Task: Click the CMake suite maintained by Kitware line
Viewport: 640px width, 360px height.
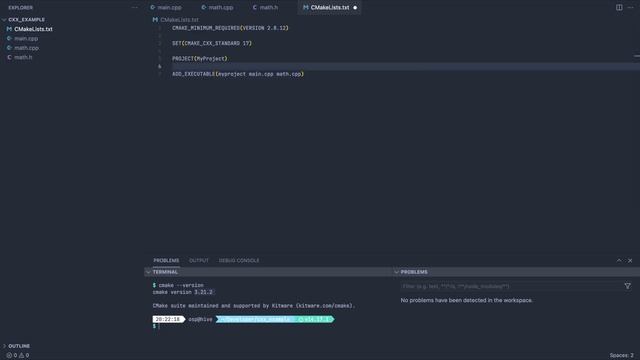Action: 254,305
